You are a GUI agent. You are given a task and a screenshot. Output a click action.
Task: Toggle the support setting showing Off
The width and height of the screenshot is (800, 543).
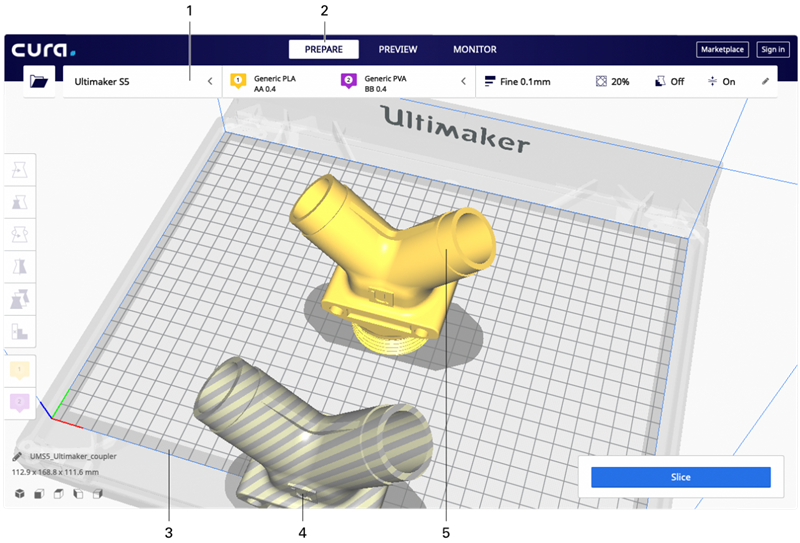click(x=670, y=82)
